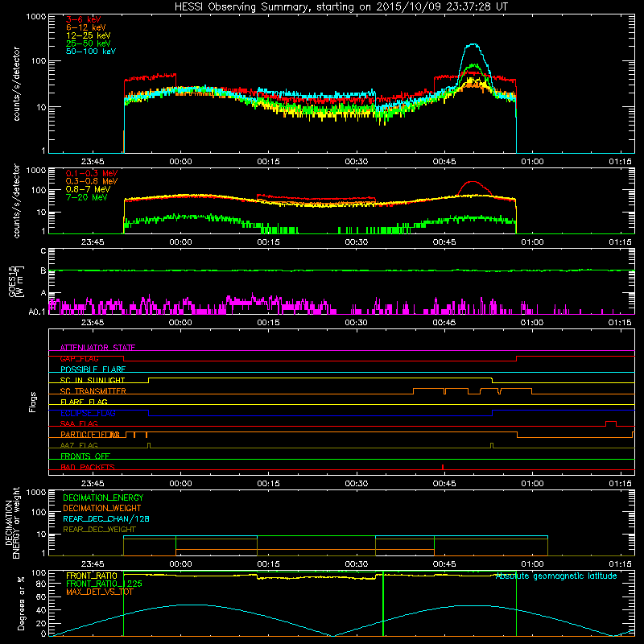The image size is (644, 644).
Task: Click the POSSIBLE_FLARE flag label
Action: pyautogui.click(x=93, y=369)
